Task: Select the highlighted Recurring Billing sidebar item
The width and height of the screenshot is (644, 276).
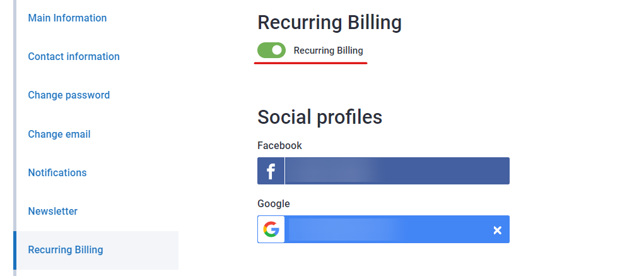Action: [66, 250]
